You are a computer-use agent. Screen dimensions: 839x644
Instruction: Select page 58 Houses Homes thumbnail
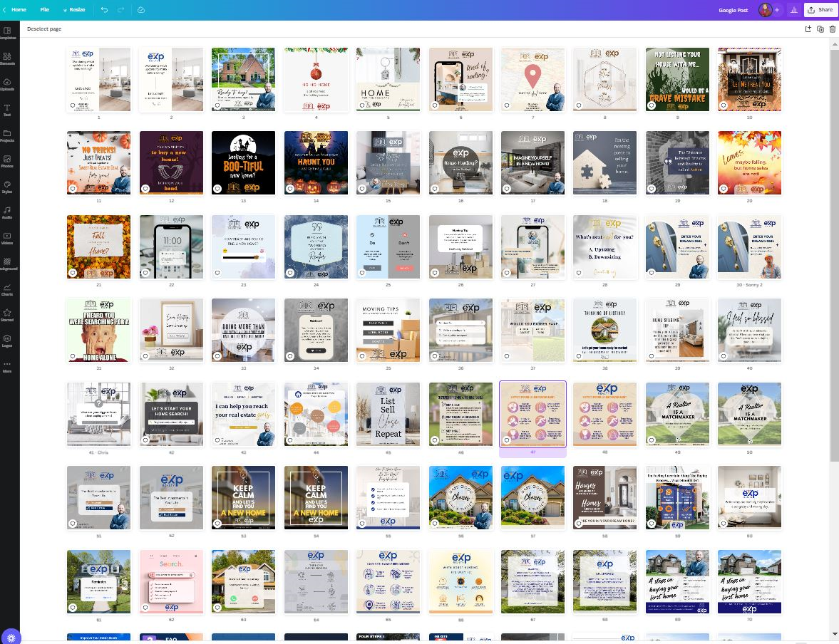click(604, 497)
